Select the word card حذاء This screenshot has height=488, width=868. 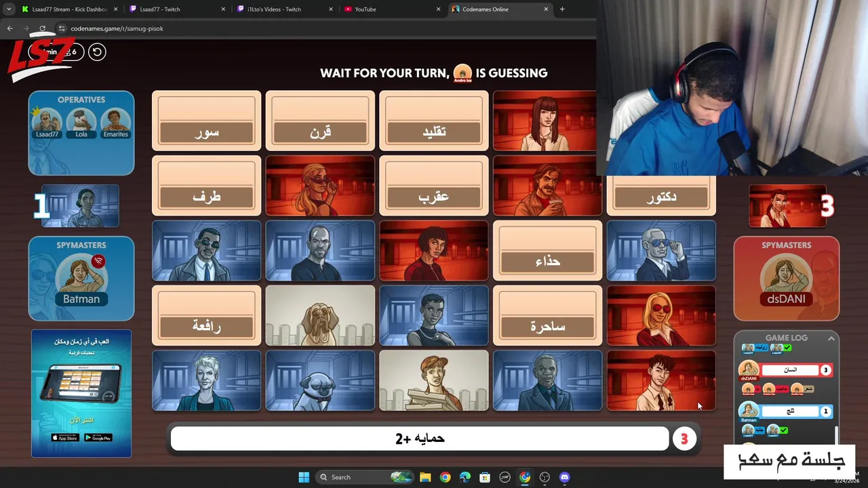click(547, 251)
